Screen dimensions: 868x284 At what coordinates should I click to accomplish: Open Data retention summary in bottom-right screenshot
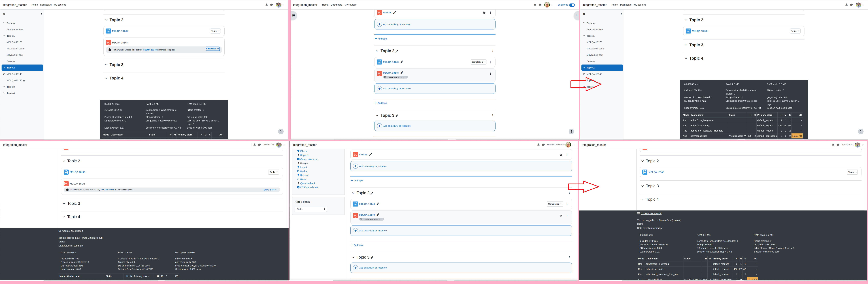point(649,228)
